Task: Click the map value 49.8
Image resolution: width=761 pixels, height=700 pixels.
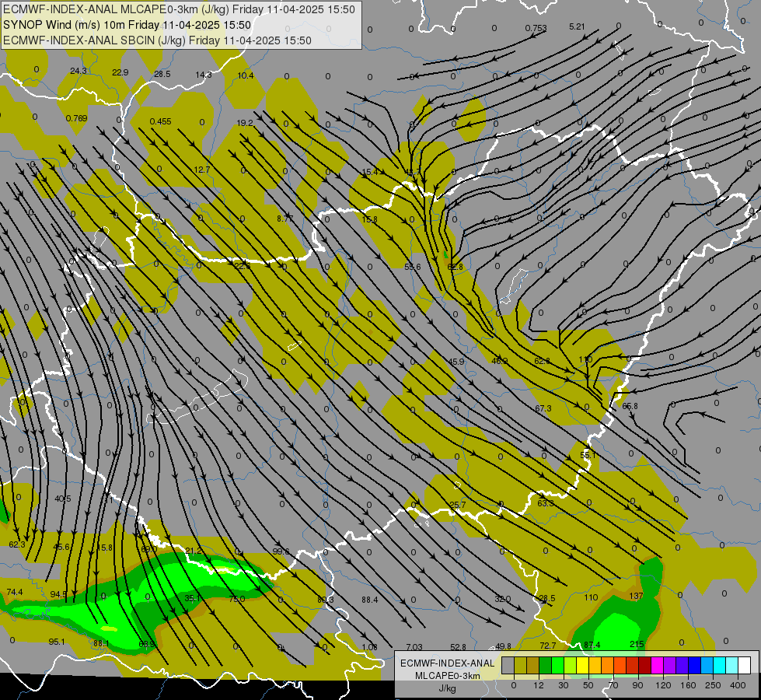Action: pos(503,646)
